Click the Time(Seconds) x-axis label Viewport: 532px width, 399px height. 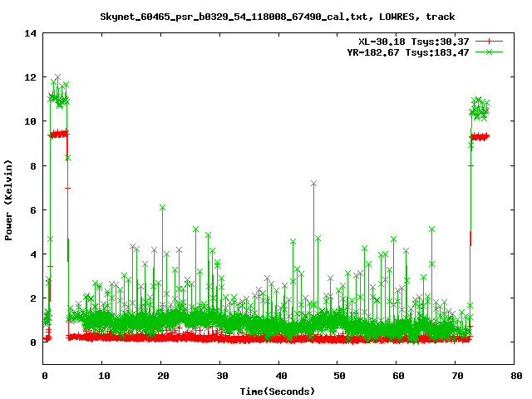point(278,392)
